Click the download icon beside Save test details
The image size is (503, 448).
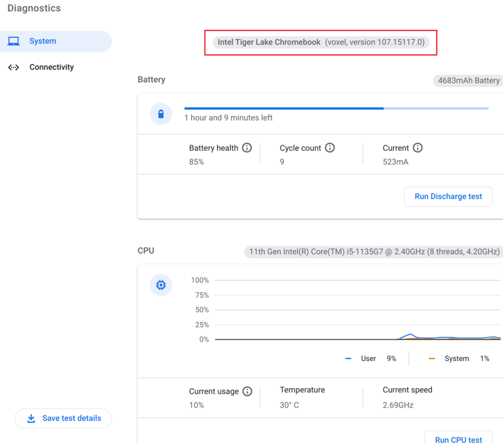[31, 419]
